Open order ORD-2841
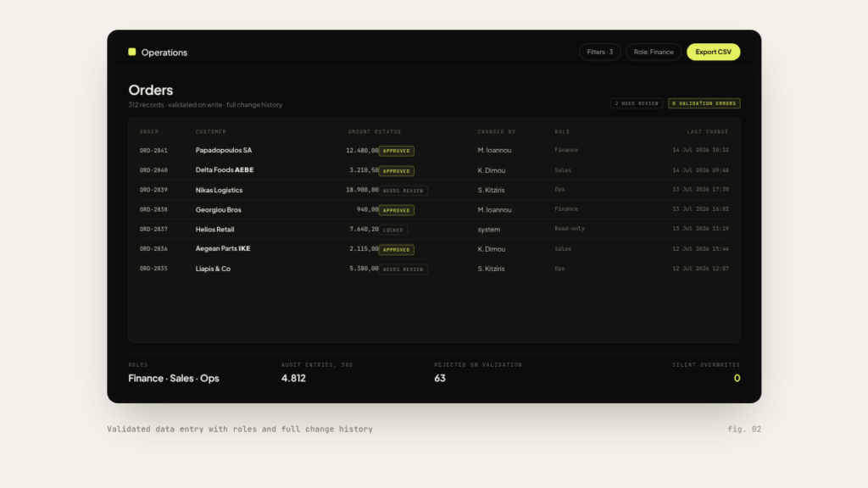Image resolution: width=868 pixels, height=488 pixels. (154, 151)
